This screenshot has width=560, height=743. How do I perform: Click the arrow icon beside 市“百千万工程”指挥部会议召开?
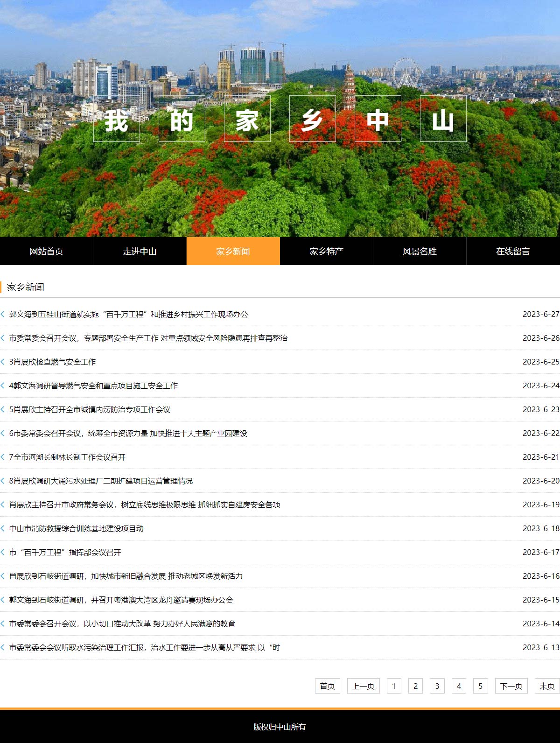[x=3, y=553]
